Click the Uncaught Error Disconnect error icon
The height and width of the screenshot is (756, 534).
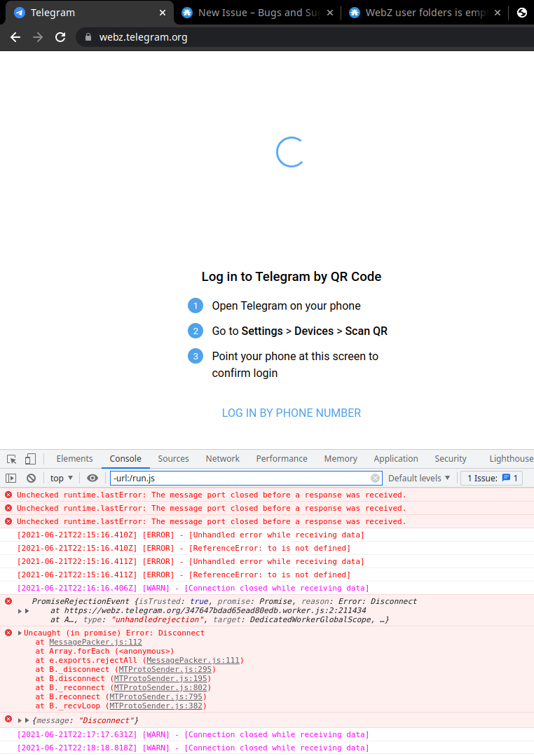tap(8, 633)
